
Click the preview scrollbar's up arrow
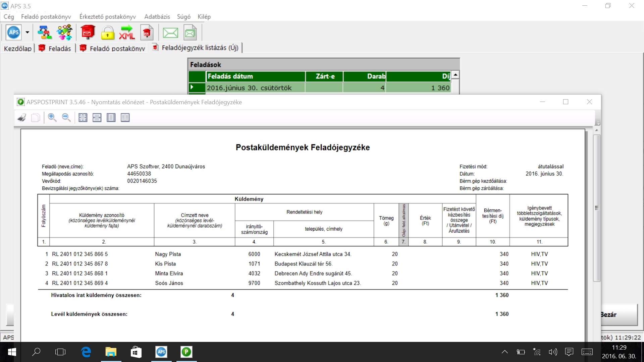tap(596, 130)
